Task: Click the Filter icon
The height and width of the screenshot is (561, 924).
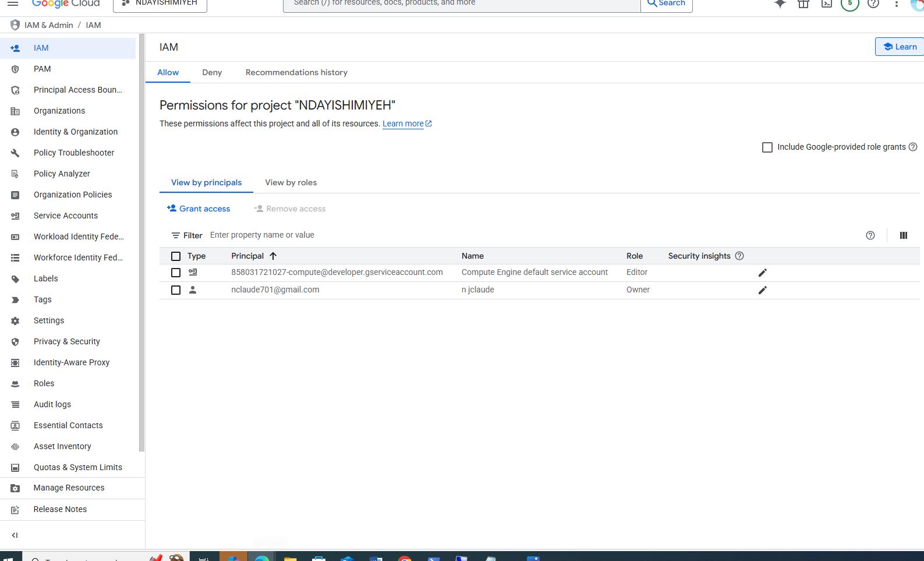Action: point(176,235)
